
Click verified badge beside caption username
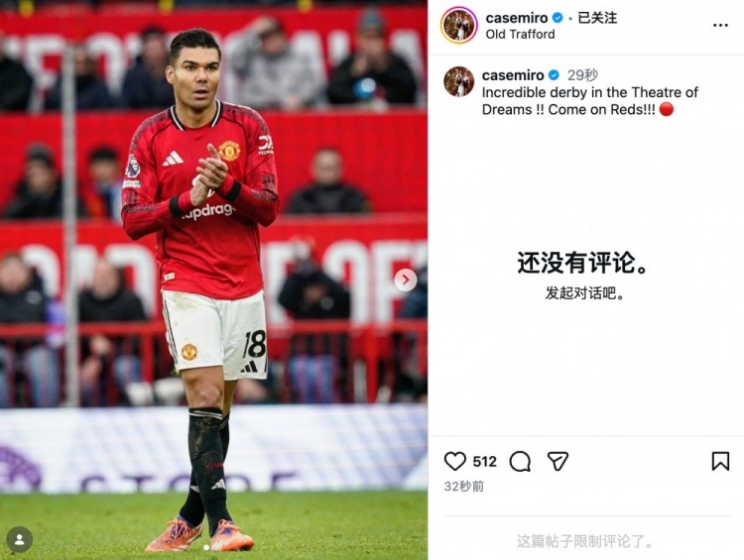click(554, 75)
